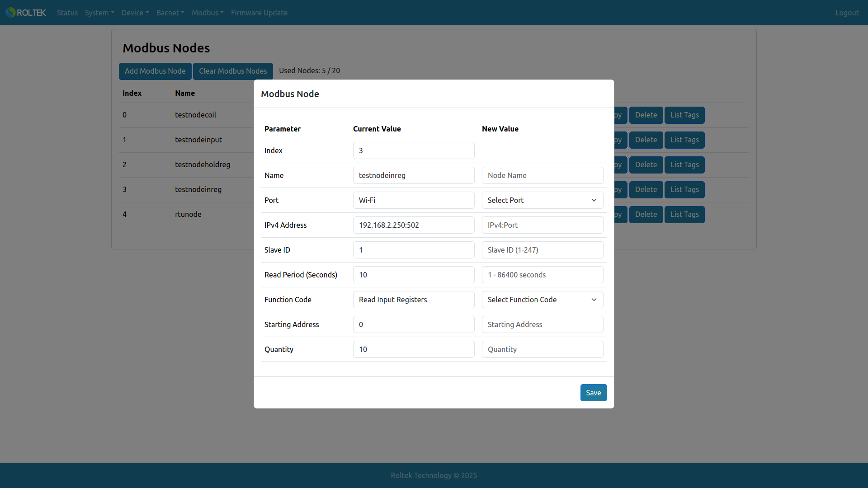Click the Roltek Technology © 2025 footer text
The image size is (868, 488).
[434, 475]
